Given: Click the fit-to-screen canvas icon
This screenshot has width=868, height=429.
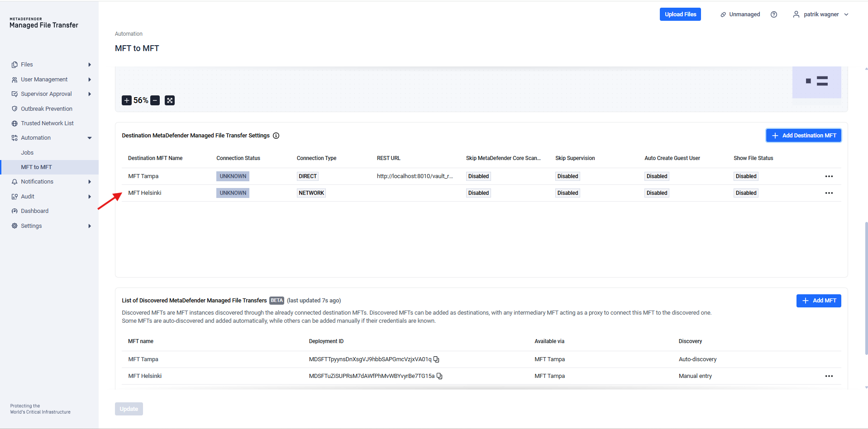Looking at the screenshot, I should click(170, 100).
